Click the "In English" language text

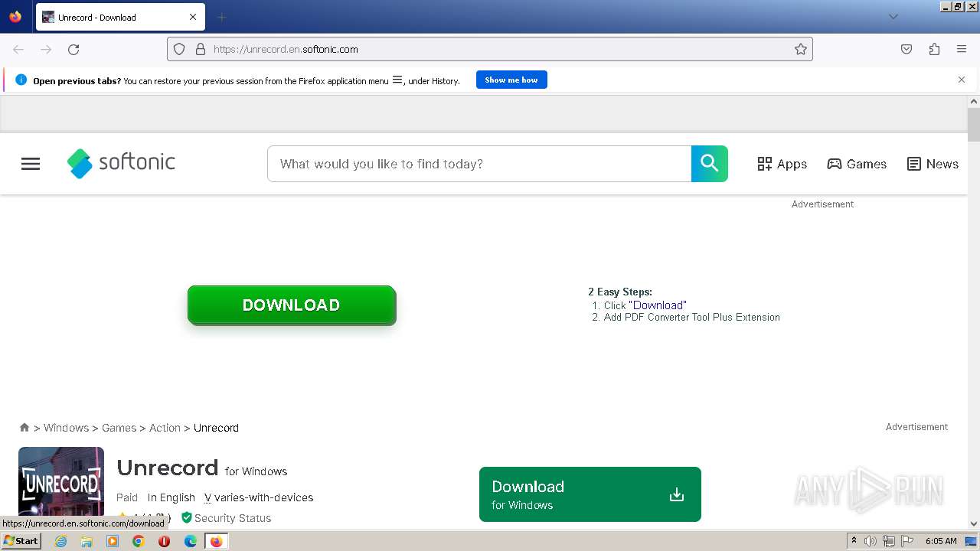pyautogui.click(x=171, y=497)
